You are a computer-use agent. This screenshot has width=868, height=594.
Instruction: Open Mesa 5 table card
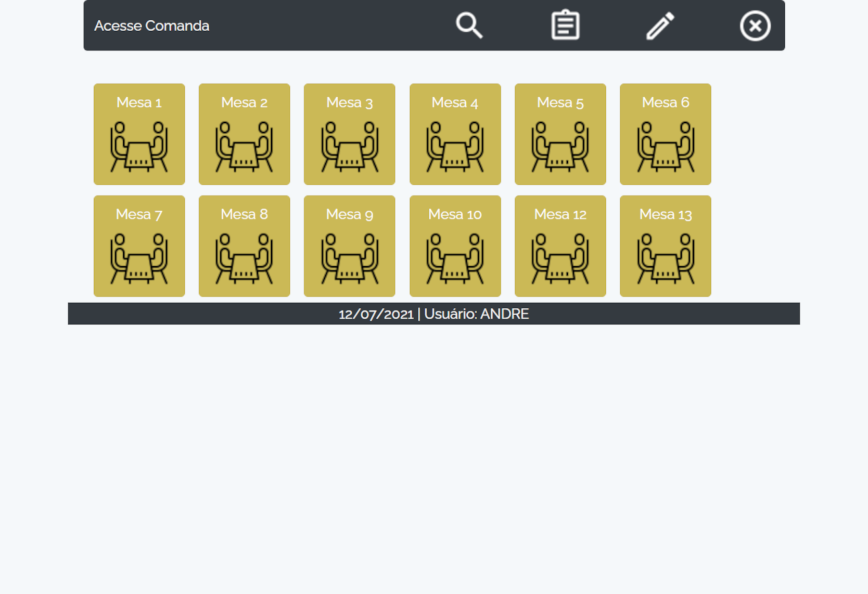(x=560, y=134)
